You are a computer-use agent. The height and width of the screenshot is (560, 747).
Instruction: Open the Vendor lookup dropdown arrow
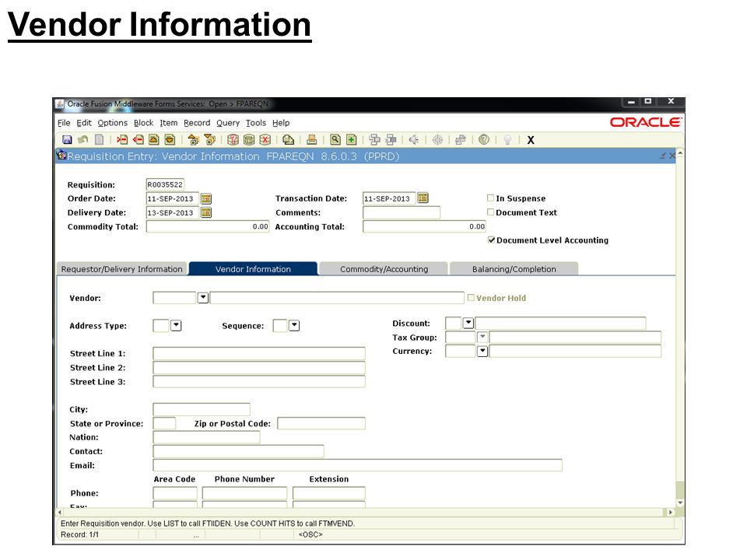(x=203, y=298)
